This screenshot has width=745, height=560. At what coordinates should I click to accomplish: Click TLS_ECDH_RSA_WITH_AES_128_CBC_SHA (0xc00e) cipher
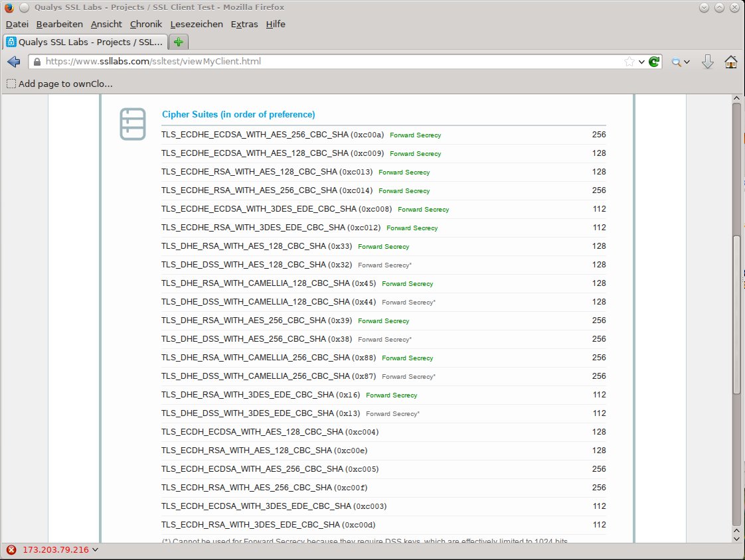(x=264, y=451)
